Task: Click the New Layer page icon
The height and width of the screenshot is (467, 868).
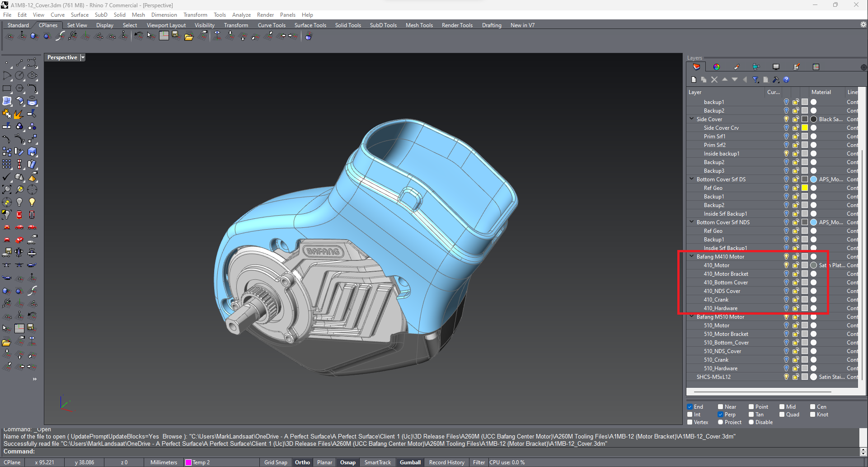Action: pos(694,80)
